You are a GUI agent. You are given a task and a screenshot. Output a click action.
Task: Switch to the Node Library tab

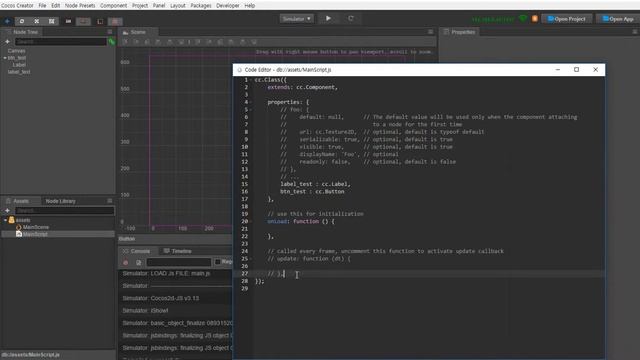60,201
